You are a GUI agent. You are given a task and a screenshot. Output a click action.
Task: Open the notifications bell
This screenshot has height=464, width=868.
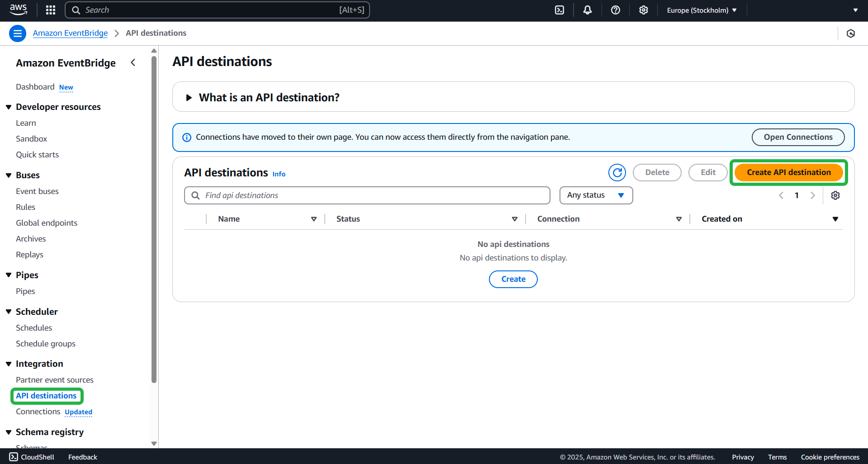click(587, 10)
